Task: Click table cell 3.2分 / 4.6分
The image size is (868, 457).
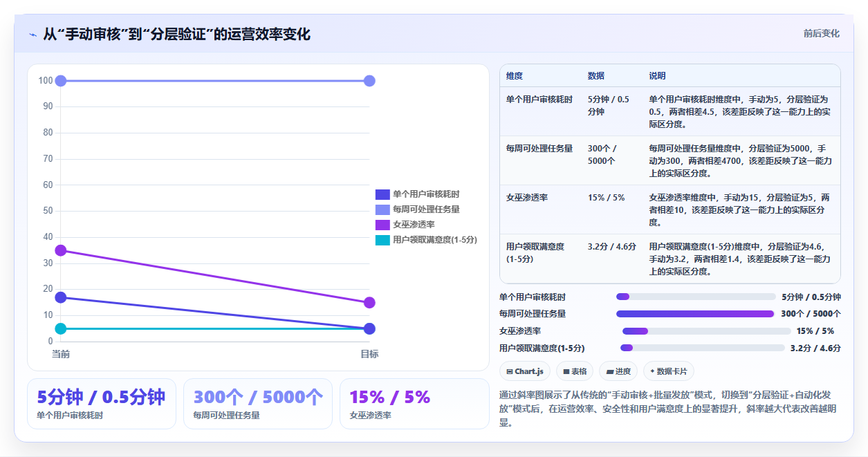Action: (612, 246)
